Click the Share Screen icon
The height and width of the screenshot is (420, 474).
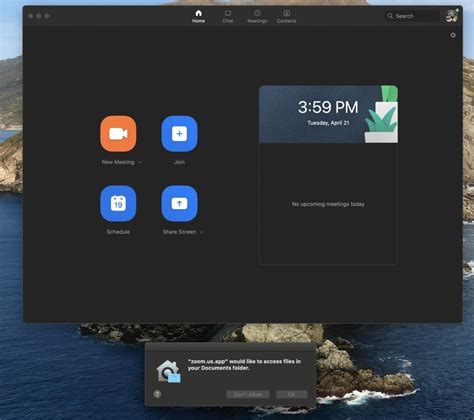pos(179,203)
